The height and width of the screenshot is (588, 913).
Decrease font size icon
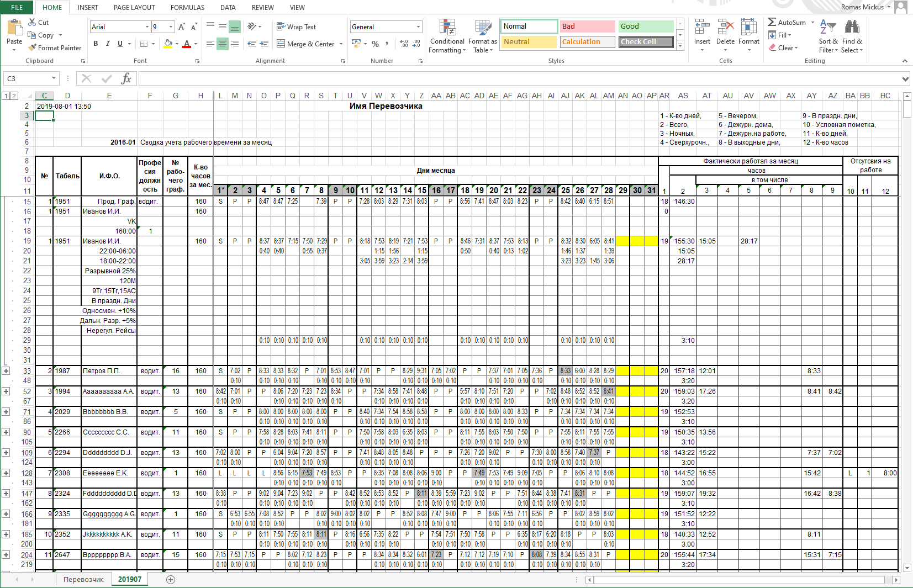click(194, 27)
